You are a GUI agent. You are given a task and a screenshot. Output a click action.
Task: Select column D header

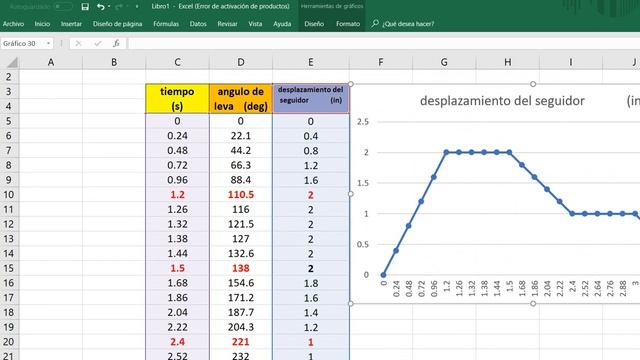pyautogui.click(x=241, y=62)
